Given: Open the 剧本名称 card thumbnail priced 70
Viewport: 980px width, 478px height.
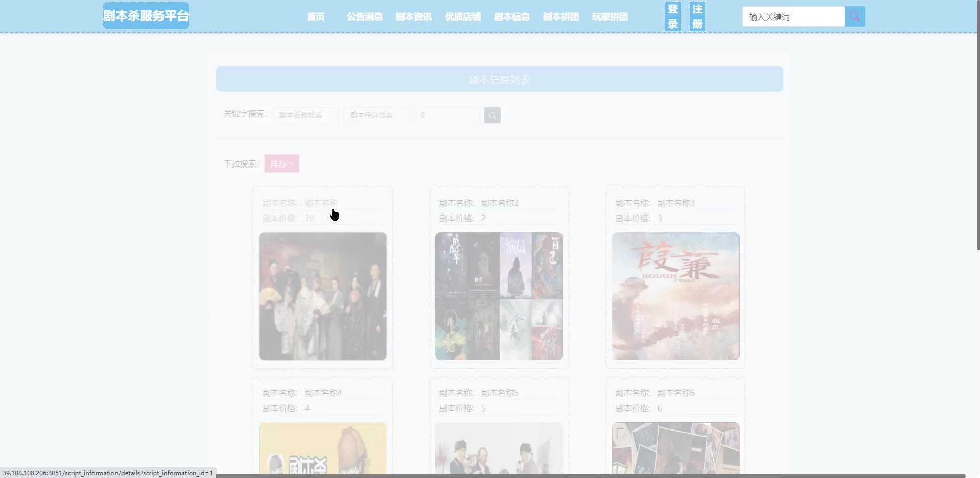Looking at the screenshot, I should (x=322, y=296).
